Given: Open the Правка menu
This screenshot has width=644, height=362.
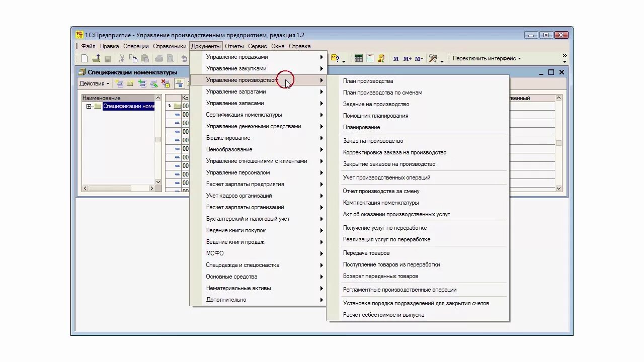Looking at the screenshot, I should point(109,46).
